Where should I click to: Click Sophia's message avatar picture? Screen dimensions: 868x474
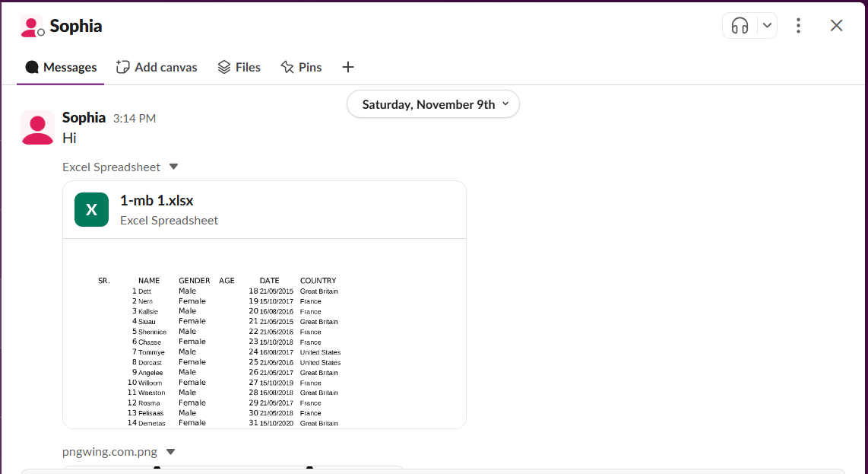click(x=38, y=128)
